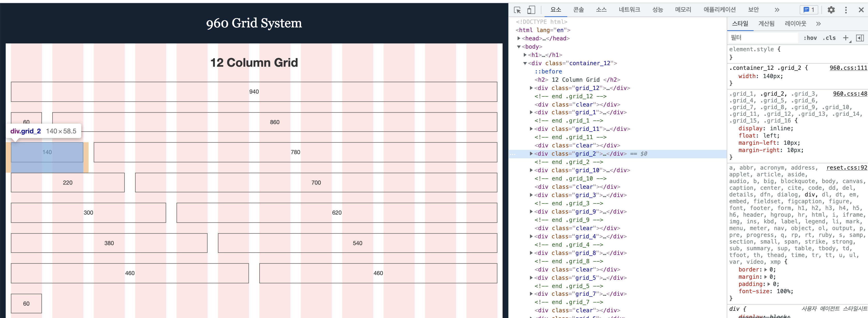Click the 860 grid box on the page
868x318 pixels.
coord(275,122)
